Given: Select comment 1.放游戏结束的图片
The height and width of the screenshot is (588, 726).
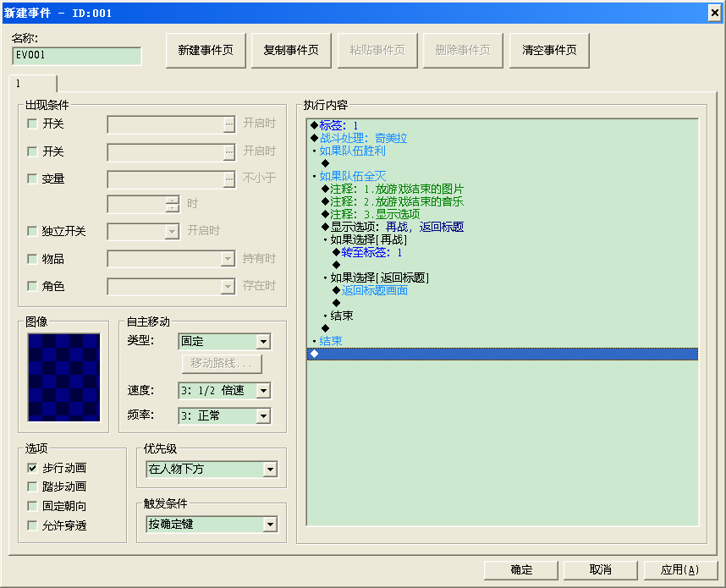Looking at the screenshot, I should click(x=393, y=189).
